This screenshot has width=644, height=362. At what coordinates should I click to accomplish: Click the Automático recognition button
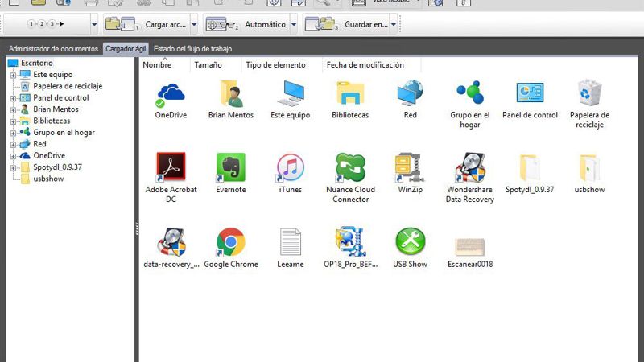tap(246, 25)
